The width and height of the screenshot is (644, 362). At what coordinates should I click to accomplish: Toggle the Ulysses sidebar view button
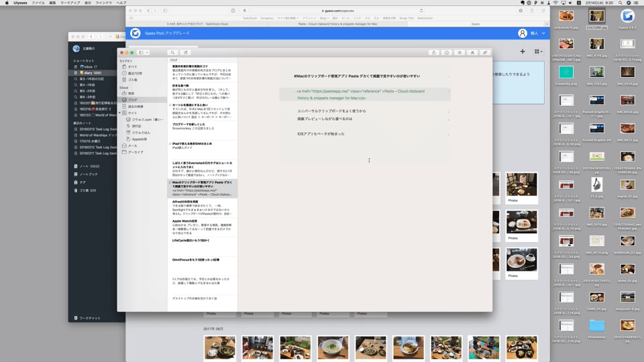point(140,52)
